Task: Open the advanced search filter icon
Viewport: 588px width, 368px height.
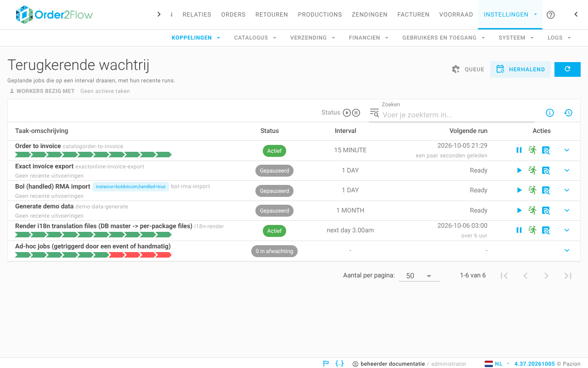Action: coord(374,113)
